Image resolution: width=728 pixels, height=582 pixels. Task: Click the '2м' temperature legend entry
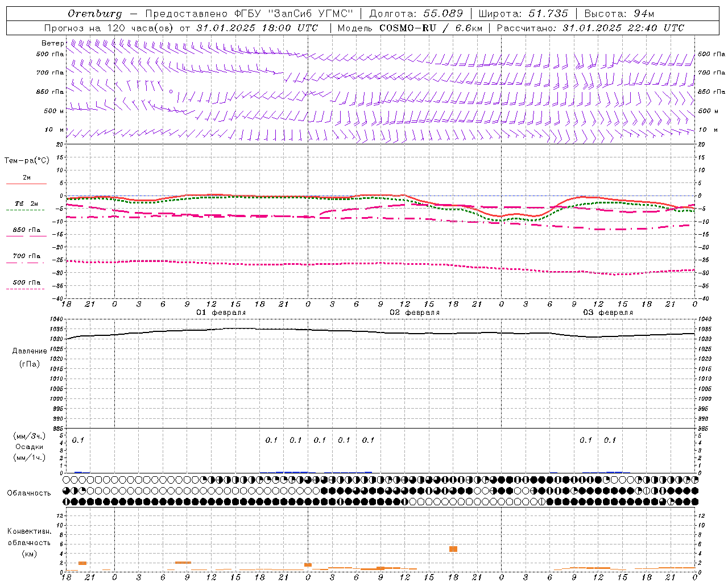(27, 177)
